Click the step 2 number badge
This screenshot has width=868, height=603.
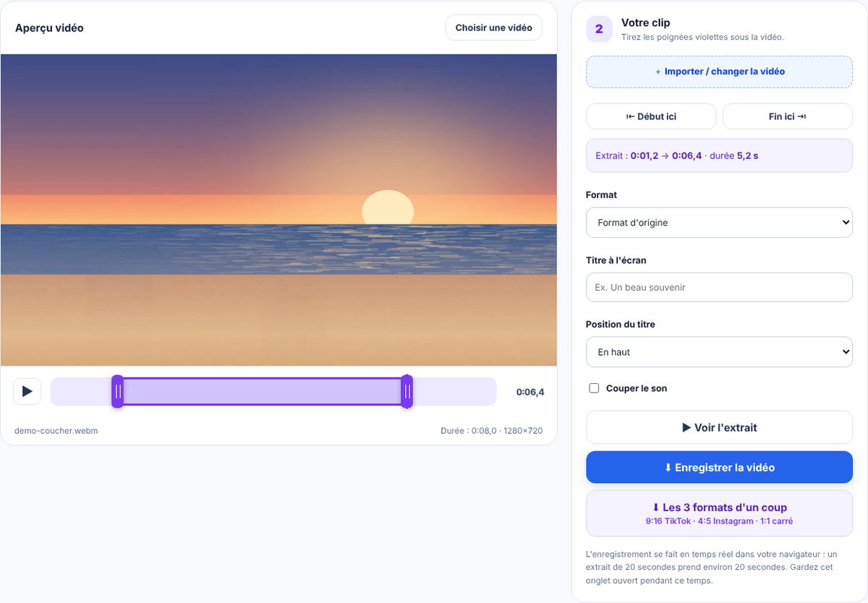coord(599,30)
